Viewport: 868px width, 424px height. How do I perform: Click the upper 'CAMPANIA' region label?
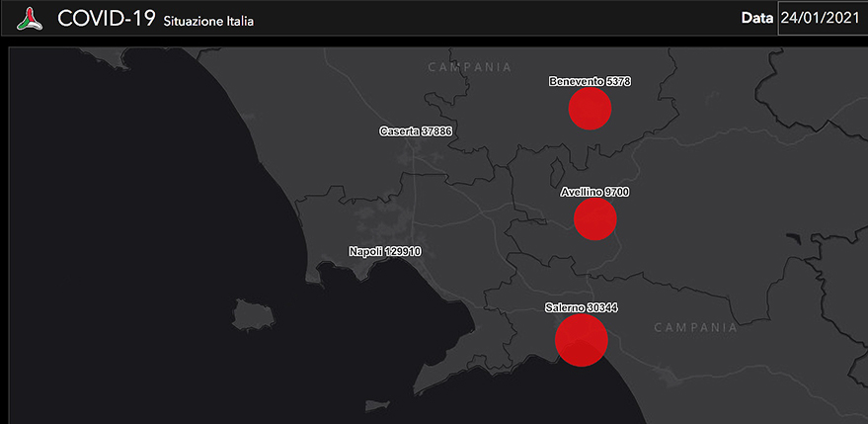point(469,67)
